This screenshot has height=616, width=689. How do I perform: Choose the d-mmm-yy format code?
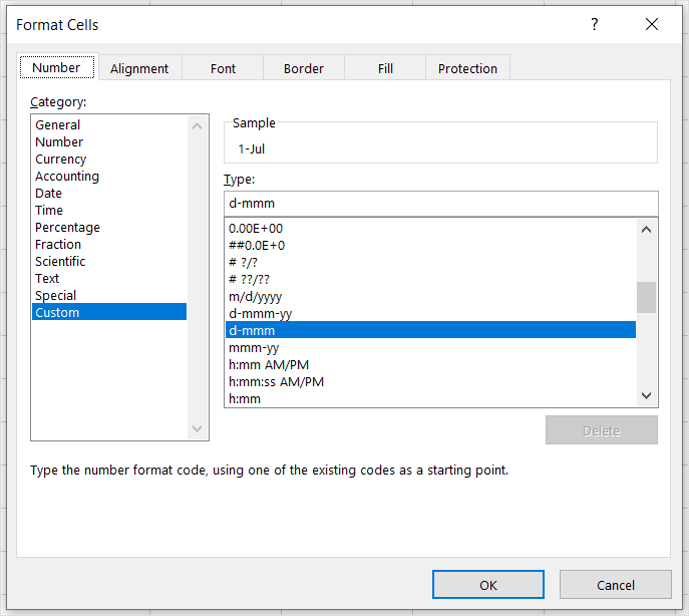click(262, 313)
